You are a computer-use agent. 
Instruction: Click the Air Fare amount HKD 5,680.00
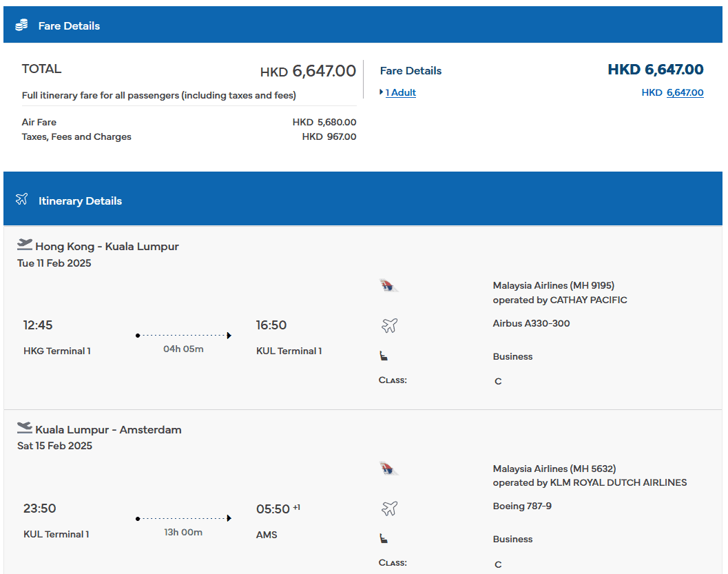tap(324, 122)
